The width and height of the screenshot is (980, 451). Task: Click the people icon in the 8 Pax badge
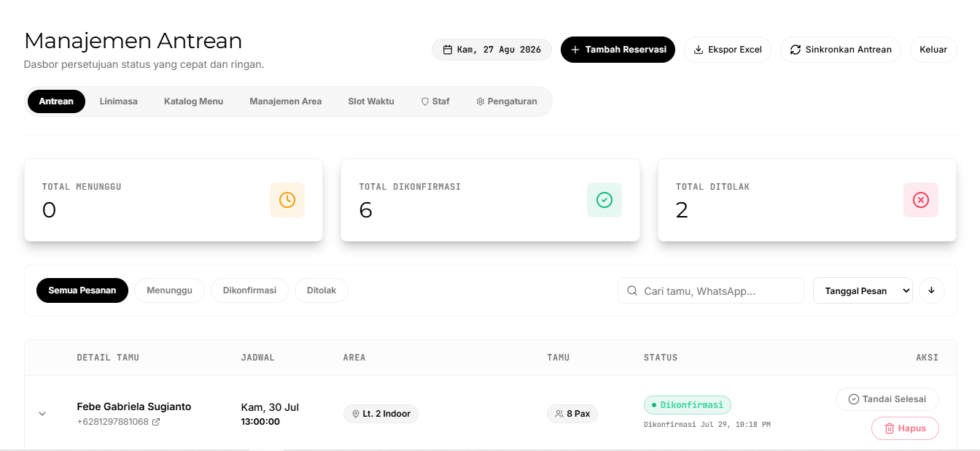(x=559, y=414)
